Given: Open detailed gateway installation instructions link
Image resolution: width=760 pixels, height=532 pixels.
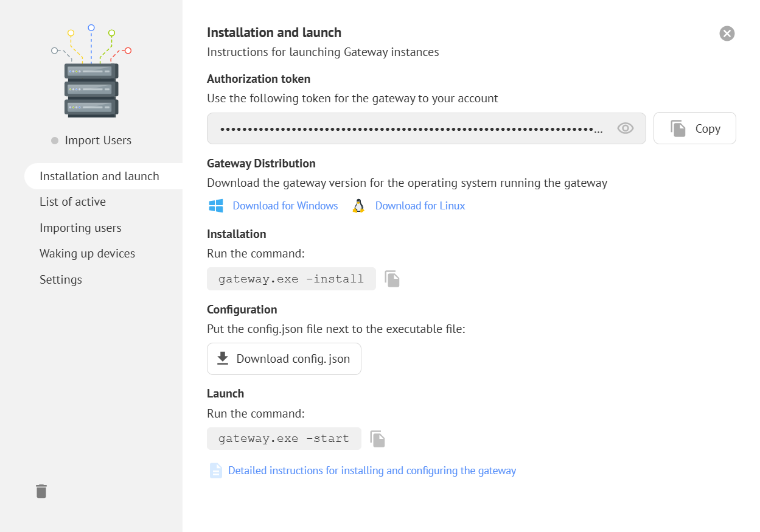Looking at the screenshot, I should coord(372,471).
